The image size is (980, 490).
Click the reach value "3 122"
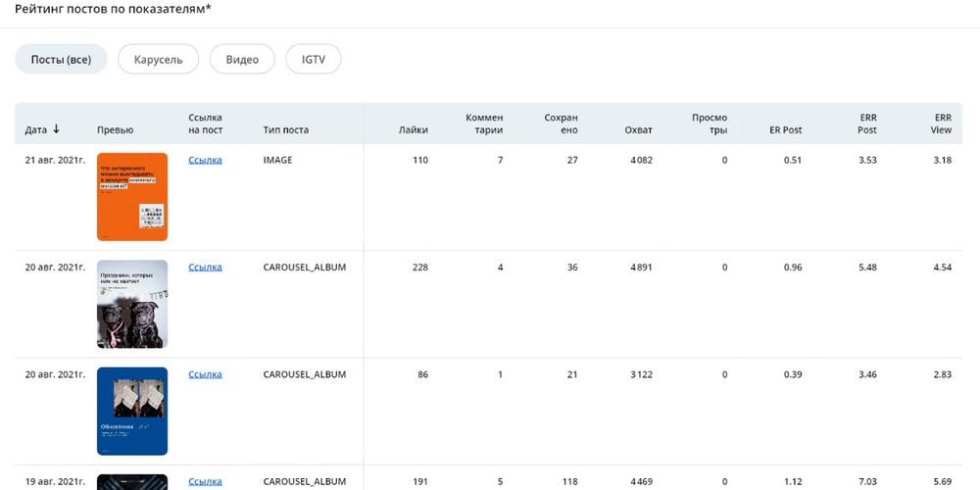[x=641, y=375]
